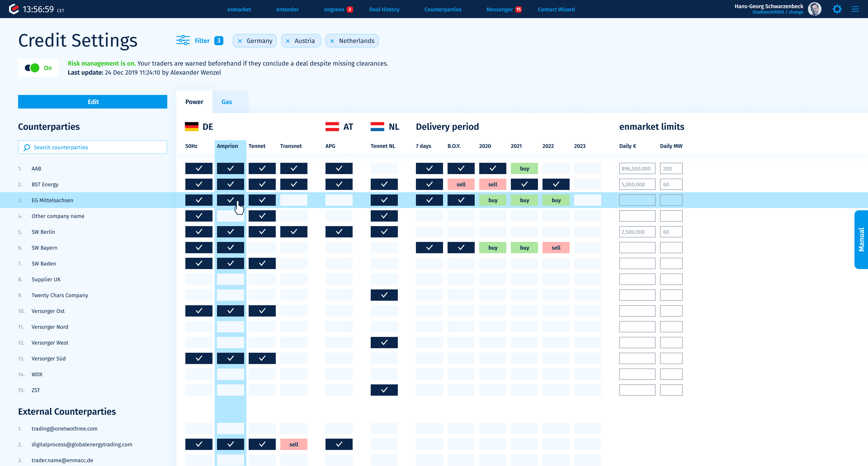Click SW Berlin Daily € limit field

tap(637, 232)
